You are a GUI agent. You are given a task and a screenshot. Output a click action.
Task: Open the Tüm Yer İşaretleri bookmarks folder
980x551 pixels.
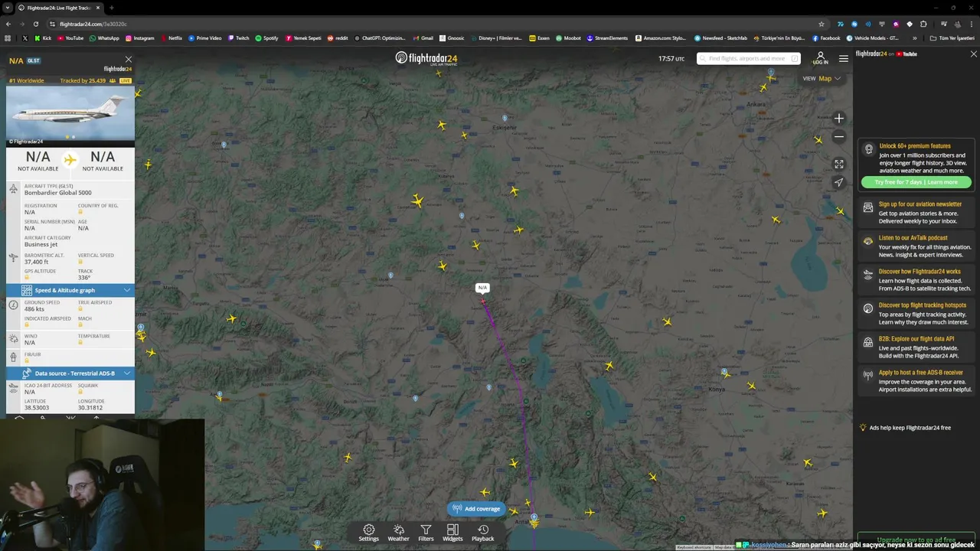[x=952, y=37]
